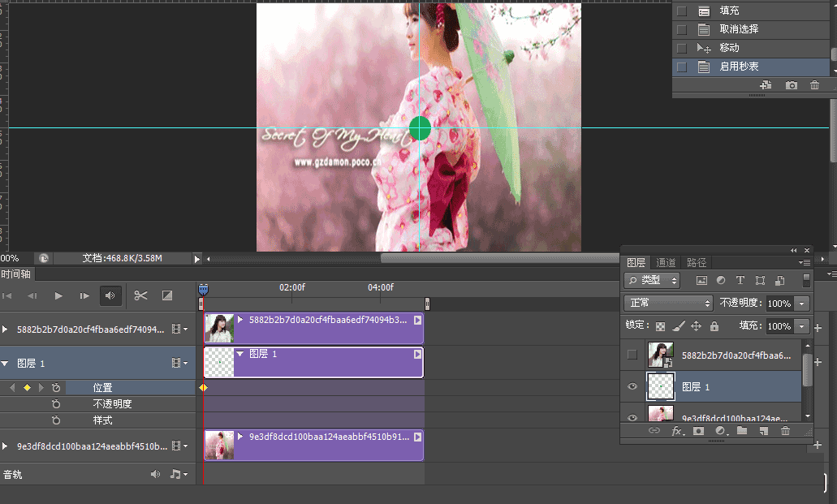This screenshot has width=837, height=504.
Task: Toggle stopwatch for 位置 property
Action: coord(56,388)
